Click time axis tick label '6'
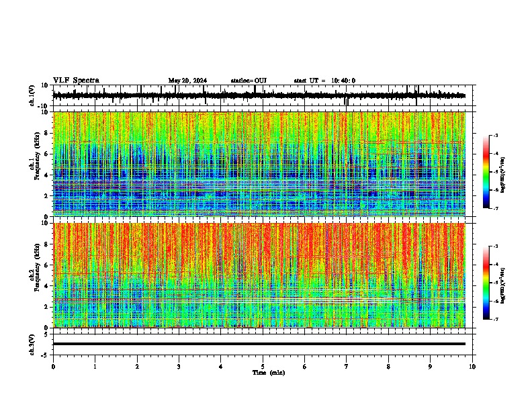This screenshot has width=532, height=411. point(304,367)
